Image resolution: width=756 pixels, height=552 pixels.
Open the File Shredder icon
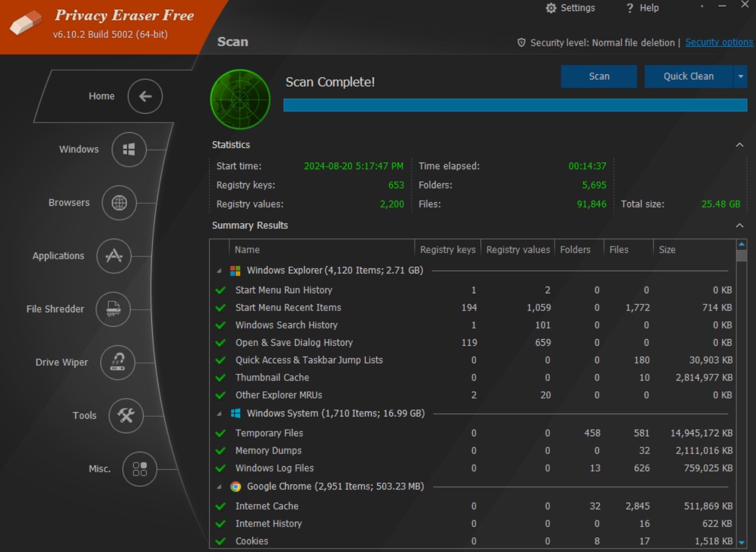(x=113, y=309)
